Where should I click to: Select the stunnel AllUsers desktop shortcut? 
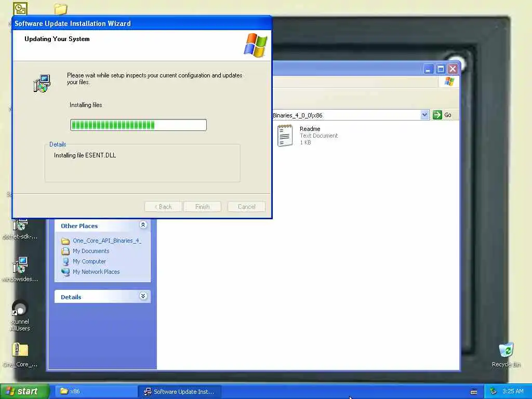coord(20,315)
